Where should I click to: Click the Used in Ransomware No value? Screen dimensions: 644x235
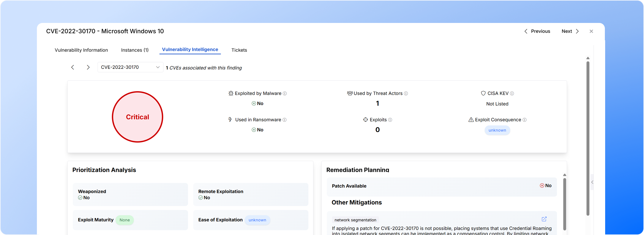(x=257, y=130)
